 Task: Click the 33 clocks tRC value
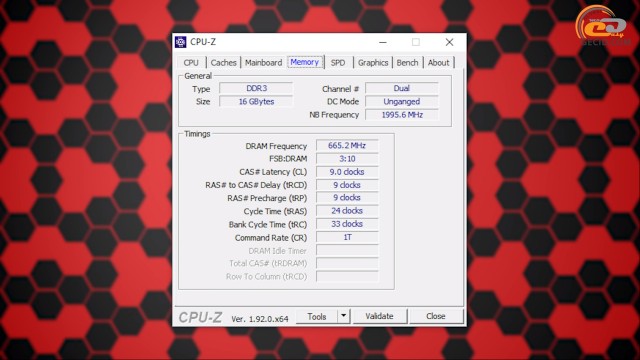pos(347,224)
